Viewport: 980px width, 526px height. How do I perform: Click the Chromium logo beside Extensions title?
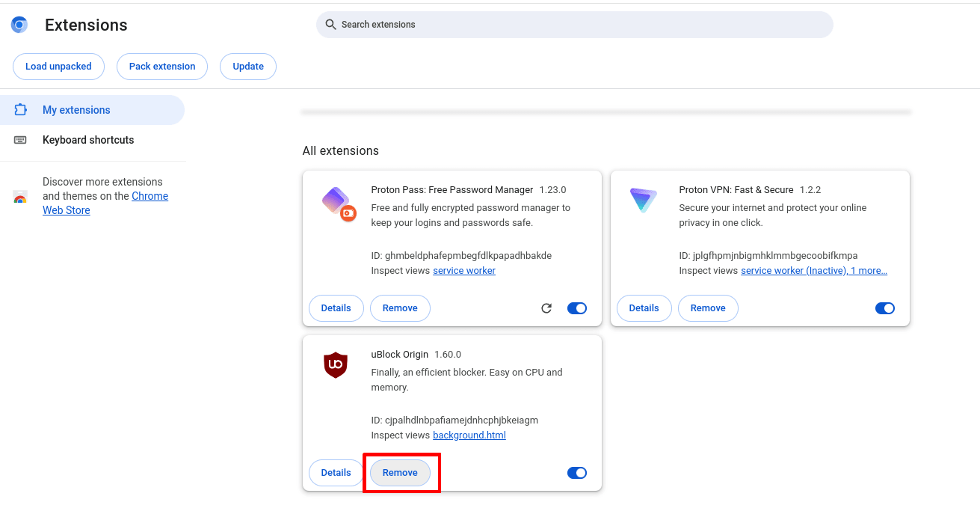coord(19,25)
